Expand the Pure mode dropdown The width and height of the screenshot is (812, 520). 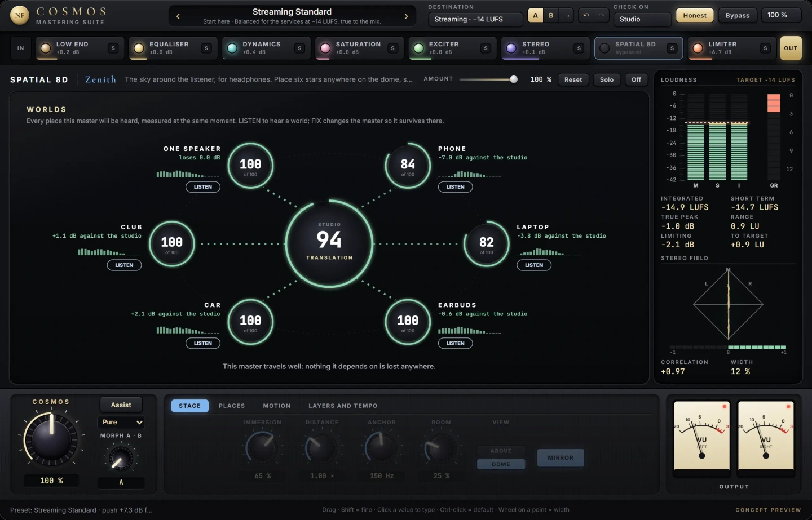coord(121,422)
